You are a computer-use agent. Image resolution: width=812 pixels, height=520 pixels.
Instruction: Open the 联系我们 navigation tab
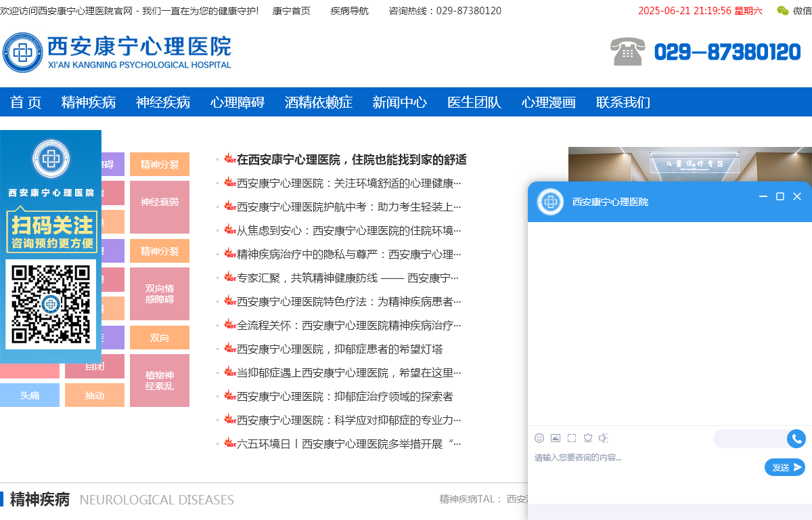[623, 102]
